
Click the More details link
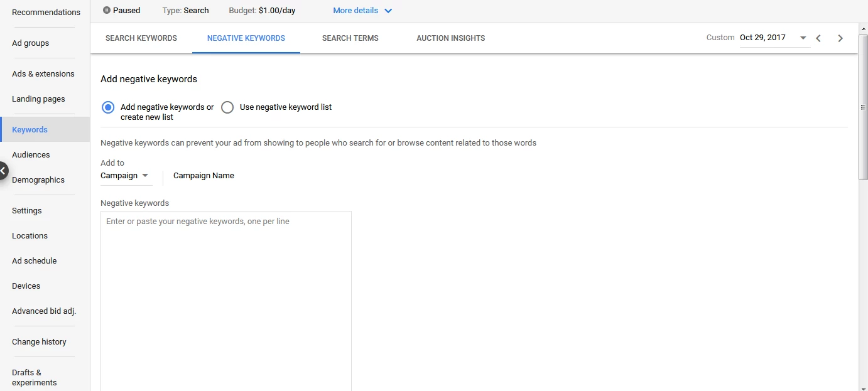pos(355,11)
